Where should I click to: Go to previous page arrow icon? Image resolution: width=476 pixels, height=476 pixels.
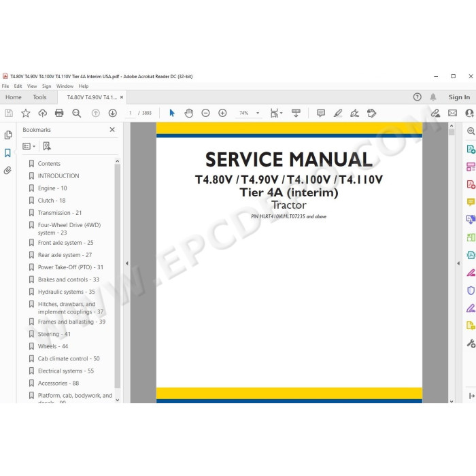click(x=96, y=114)
